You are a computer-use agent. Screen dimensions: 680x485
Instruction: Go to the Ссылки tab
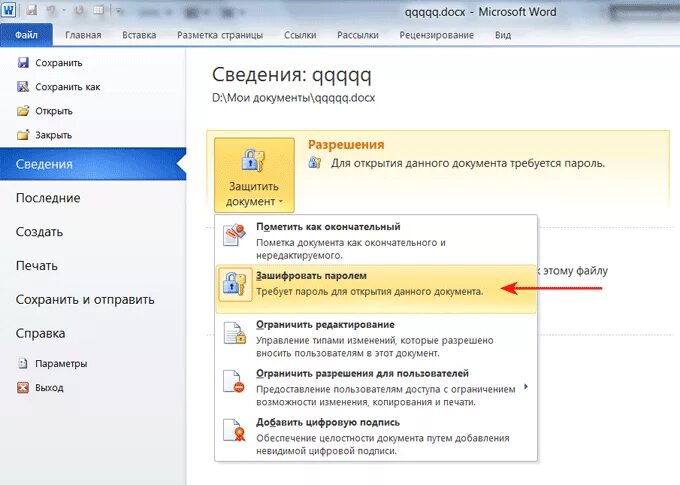(300, 35)
